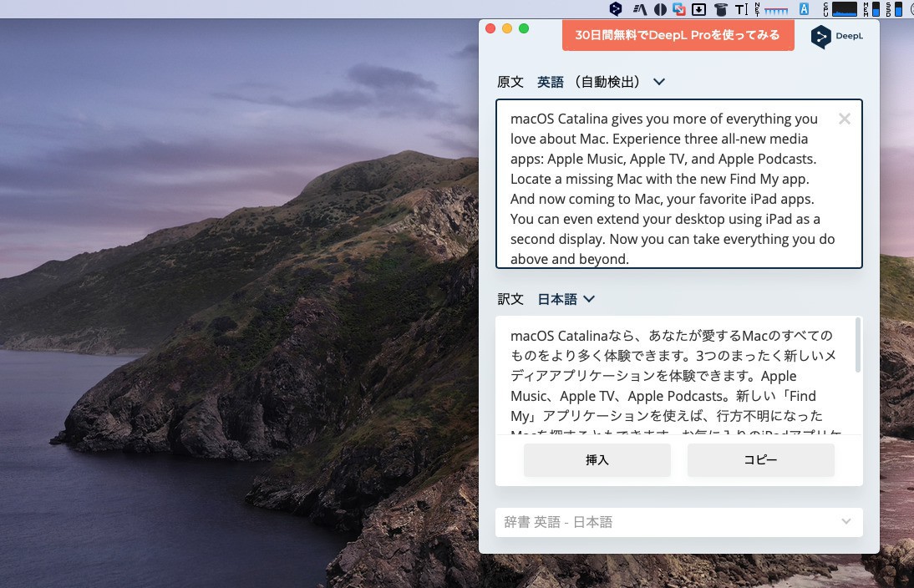This screenshot has width=914, height=588.
Task: Click the DeepL logo in the window
Action: click(x=836, y=36)
